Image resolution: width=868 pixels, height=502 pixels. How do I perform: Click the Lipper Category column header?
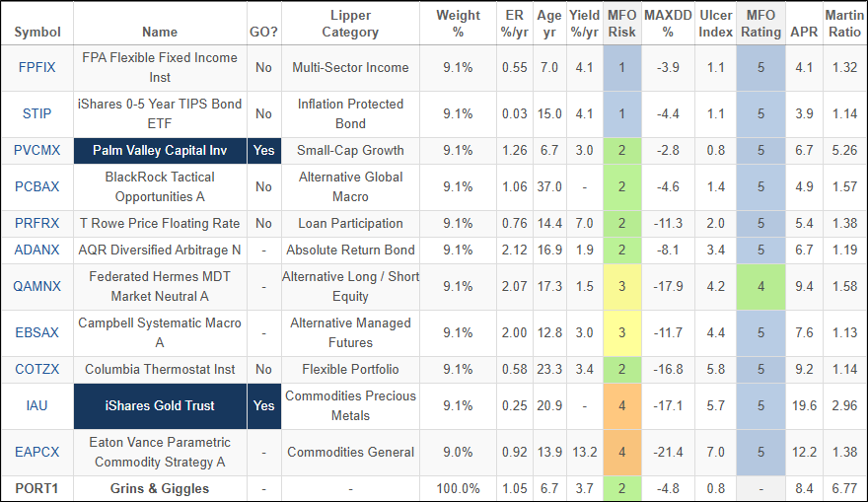click(350, 24)
